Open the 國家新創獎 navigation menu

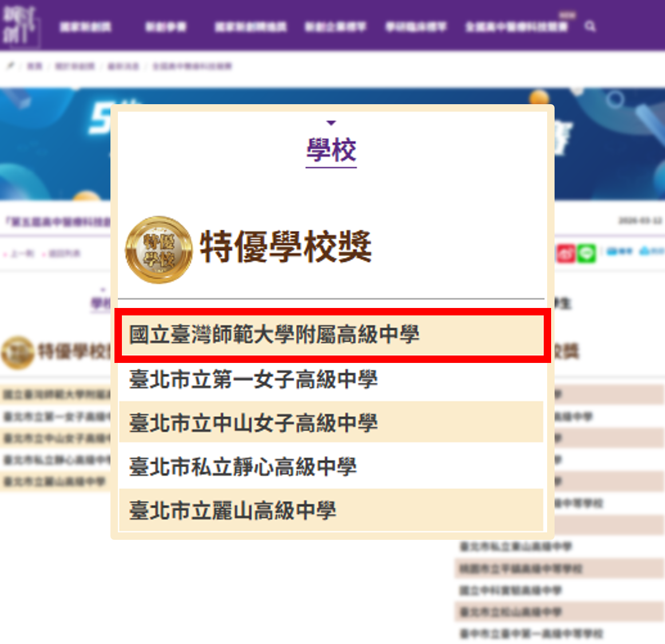[85, 27]
